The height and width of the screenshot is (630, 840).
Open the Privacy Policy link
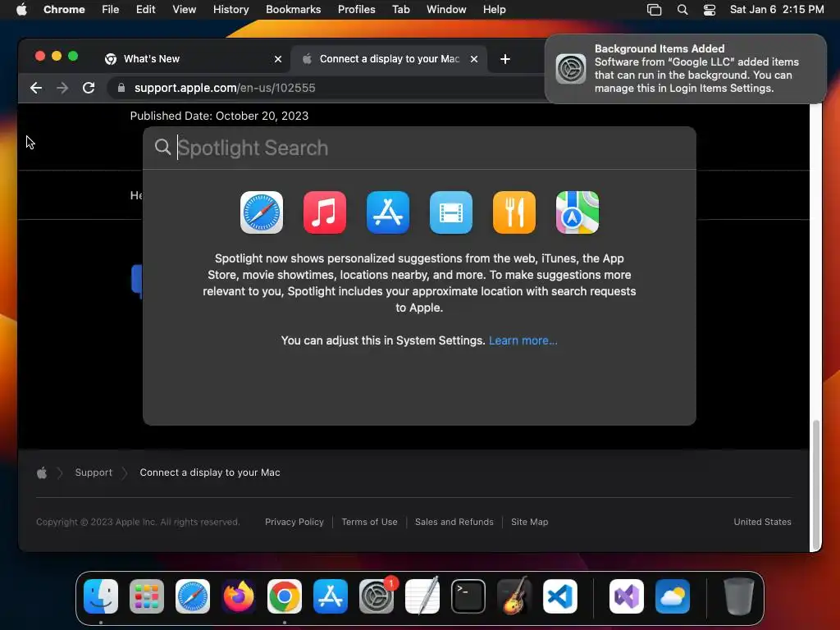pyautogui.click(x=294, y=522)
